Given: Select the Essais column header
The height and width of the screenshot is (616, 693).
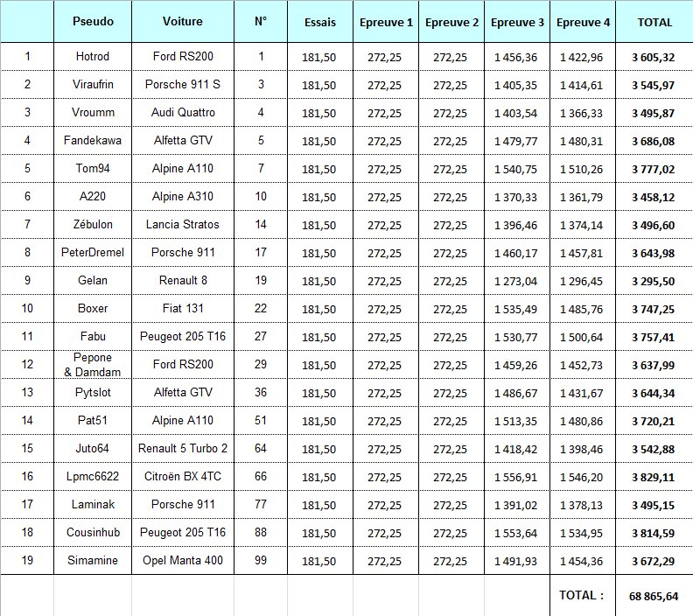Looking at the screenshot, I should pyautogui.click(x=320, y=21).
